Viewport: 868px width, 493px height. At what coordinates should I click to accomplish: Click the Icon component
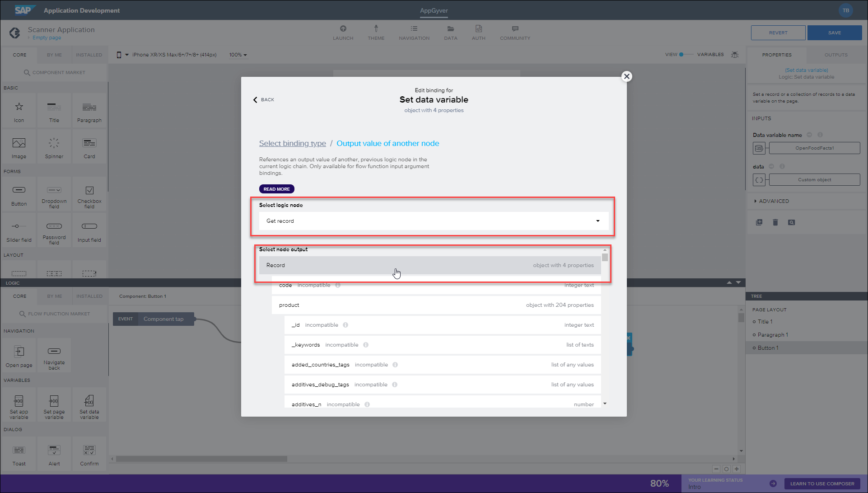[x=19, y=111]
